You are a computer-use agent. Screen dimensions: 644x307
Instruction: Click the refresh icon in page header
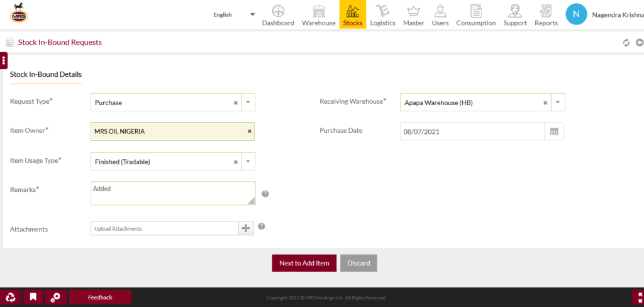(x=626, y=43)
